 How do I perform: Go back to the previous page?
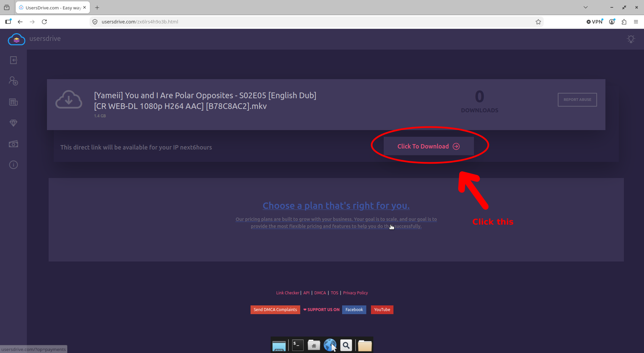(20, 22)
